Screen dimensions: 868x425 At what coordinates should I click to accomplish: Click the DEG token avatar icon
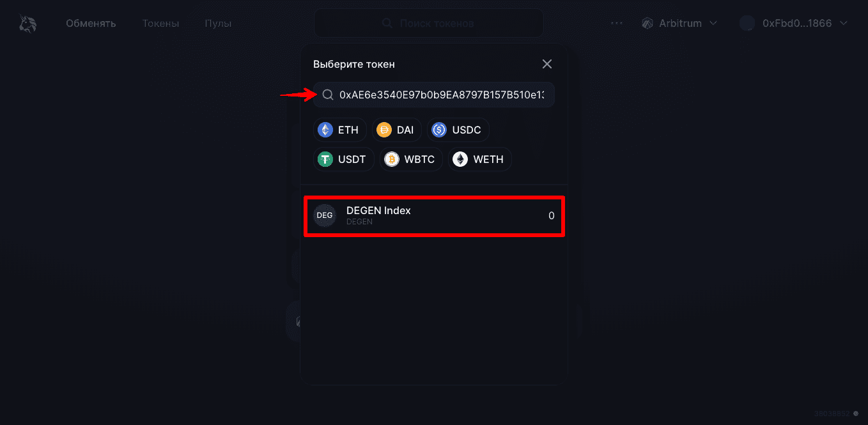(325, 215)
